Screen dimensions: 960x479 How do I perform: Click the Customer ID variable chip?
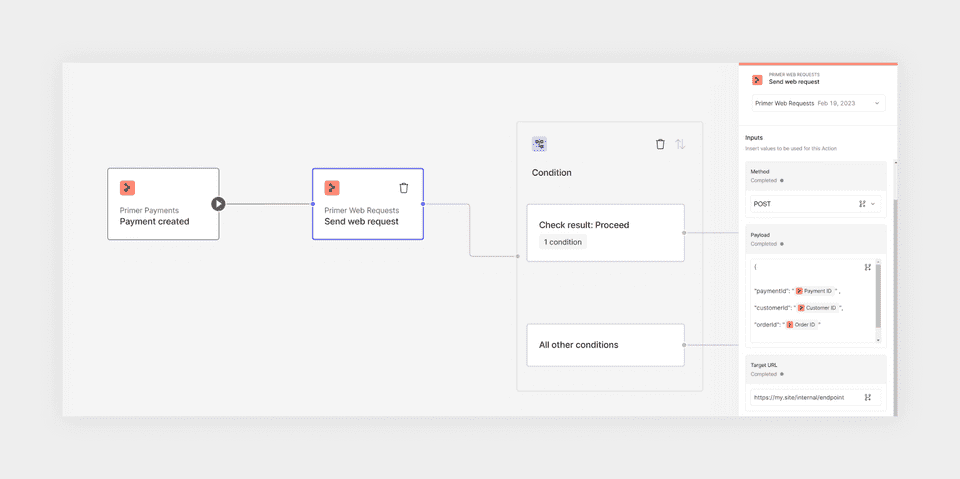click(x=818, y=307)
